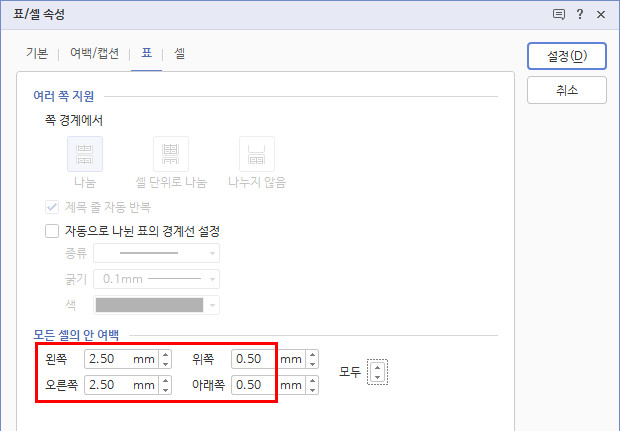Select the 나눔 page split icon
This screenshot has width=620, height=431.
point(85,154)
